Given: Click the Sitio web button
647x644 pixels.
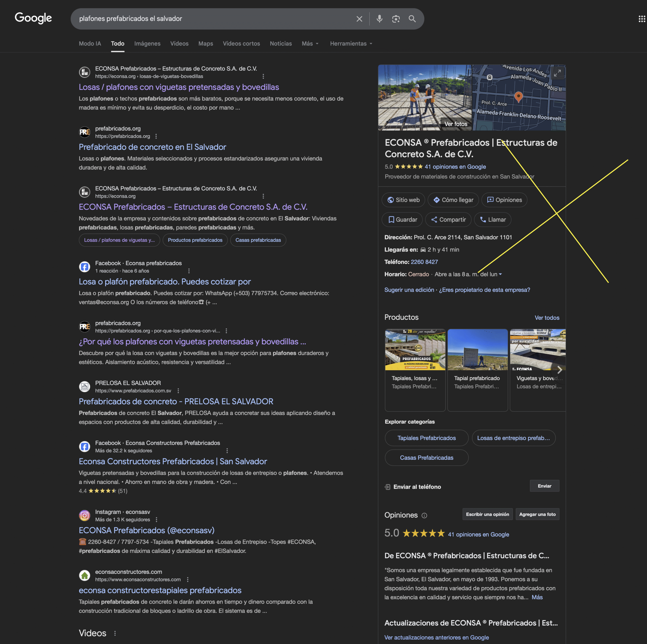Looking at the screenshot, I should [x=403, y=200].
